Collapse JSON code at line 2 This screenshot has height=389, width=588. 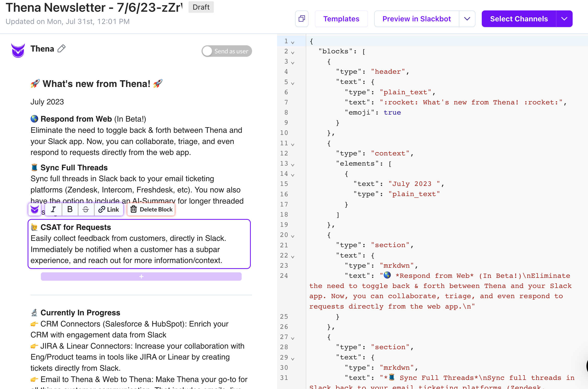point(293,52)
